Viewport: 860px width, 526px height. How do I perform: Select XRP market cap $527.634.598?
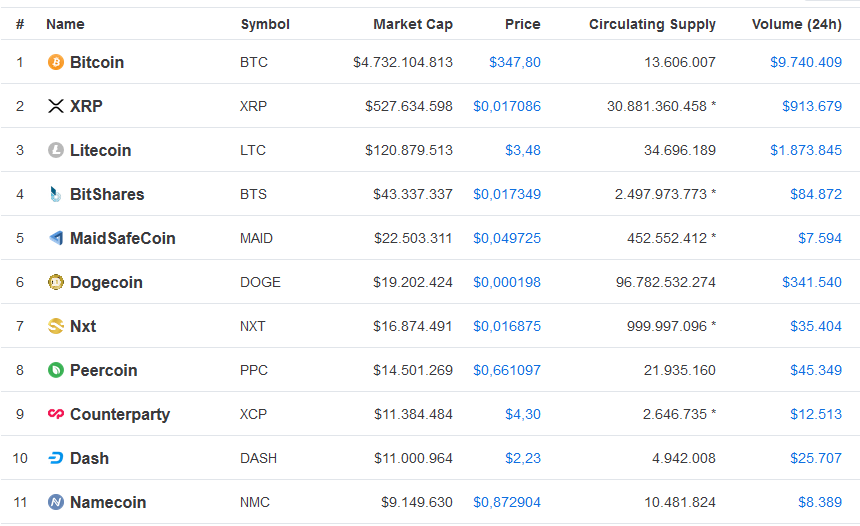[409, 106]
